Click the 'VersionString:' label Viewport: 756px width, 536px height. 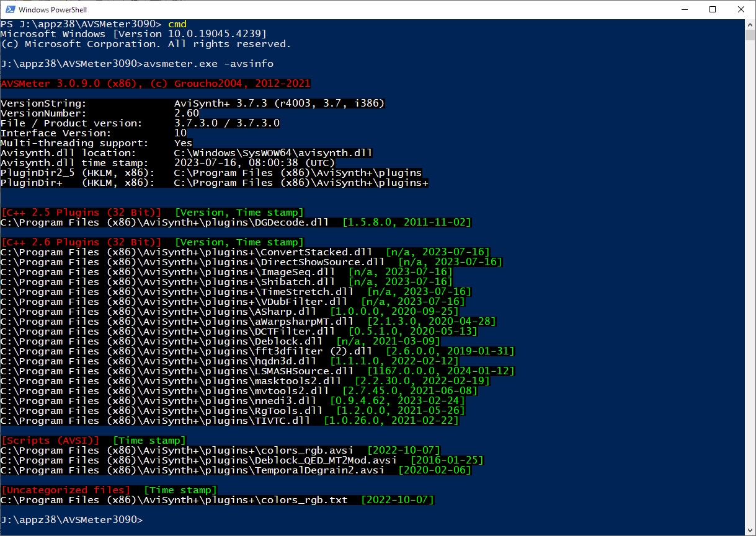44,103
